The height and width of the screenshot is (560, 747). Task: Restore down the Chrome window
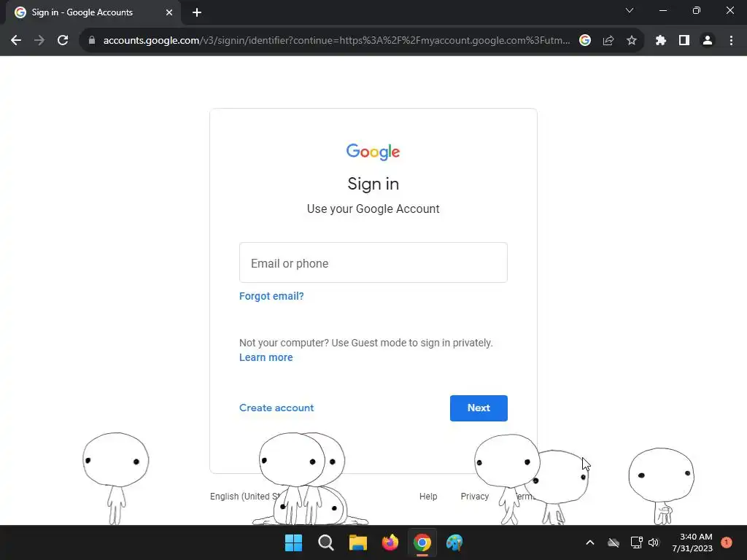(x=697, y=10)
